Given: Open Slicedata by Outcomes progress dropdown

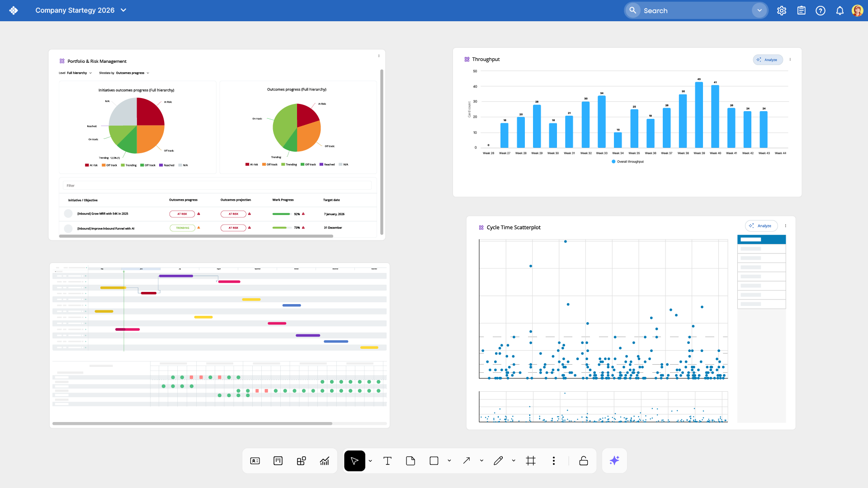Looking at the screenshot, I should pos(130,73).
